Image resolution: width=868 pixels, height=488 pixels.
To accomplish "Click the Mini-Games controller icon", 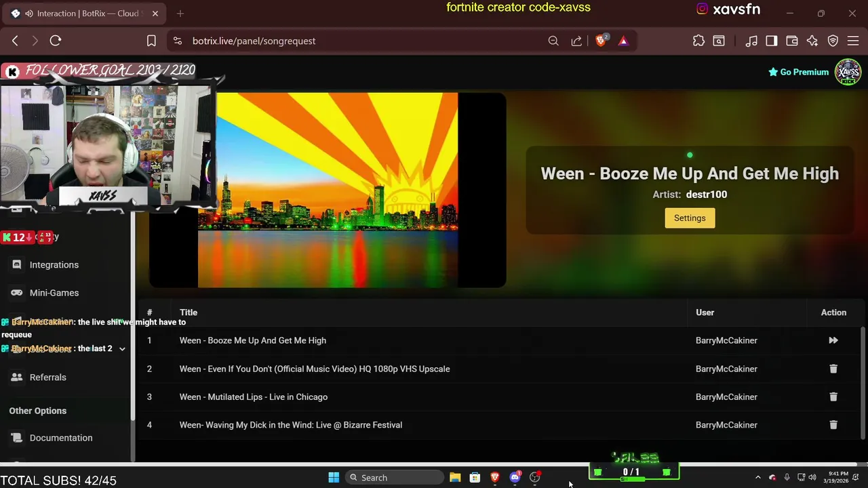I will click(x=17, y=293).
